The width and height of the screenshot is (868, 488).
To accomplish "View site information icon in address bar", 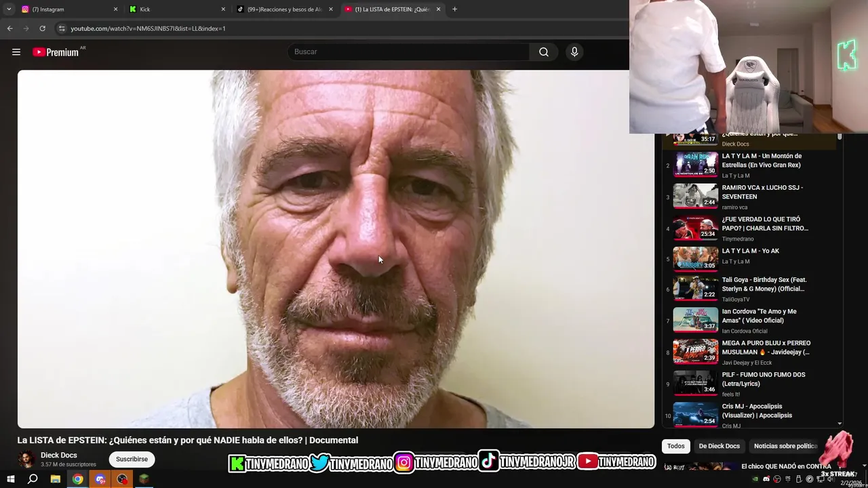I will 62,28.
